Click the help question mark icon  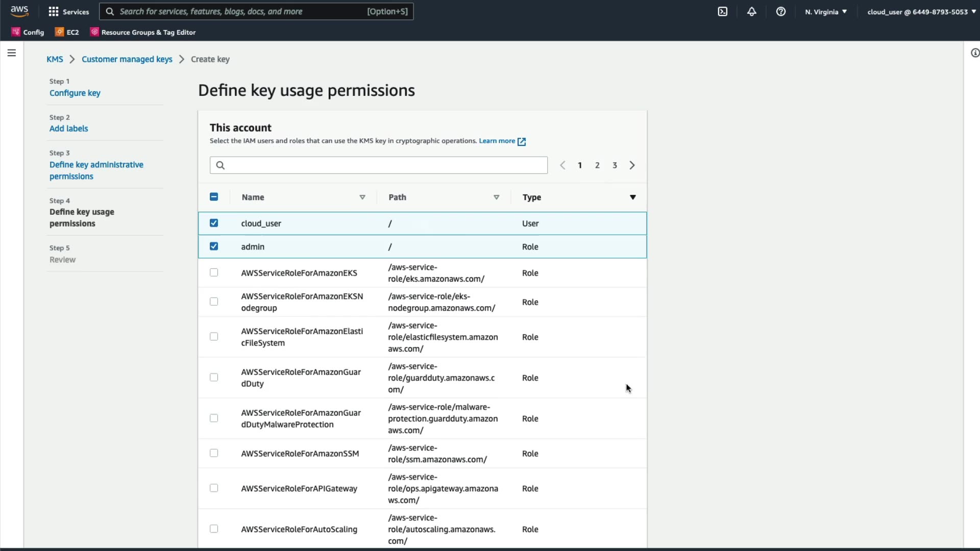pos(781,12)
